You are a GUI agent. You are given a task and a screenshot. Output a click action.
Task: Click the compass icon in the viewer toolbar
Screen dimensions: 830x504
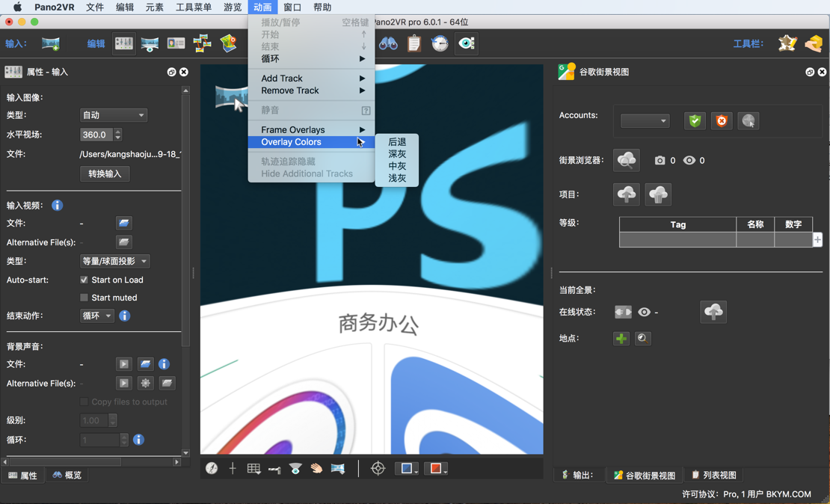pos(211,468)
